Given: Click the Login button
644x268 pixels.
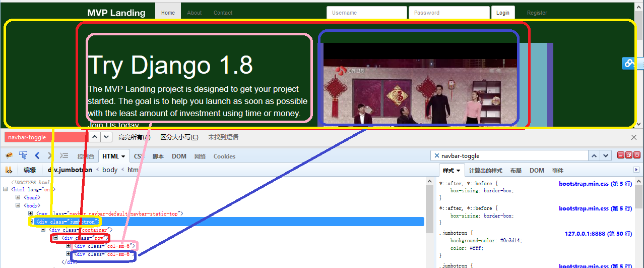Looking at the screenshot, I should (x=503, y=13).
